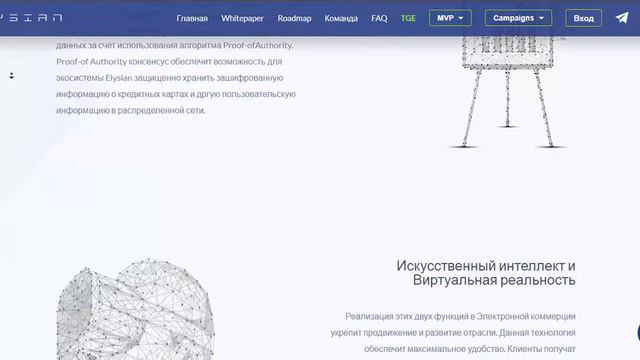Click text line 'информацию в распределенной сети'
The width and height of the screenshot is (640, 360).
pos(131,110)
